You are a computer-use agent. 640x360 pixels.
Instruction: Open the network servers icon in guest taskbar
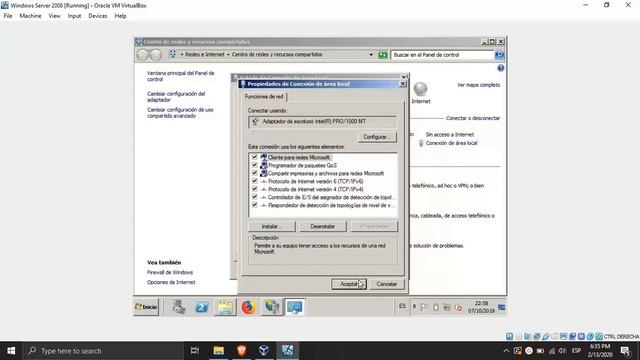[x=271, y=307]
